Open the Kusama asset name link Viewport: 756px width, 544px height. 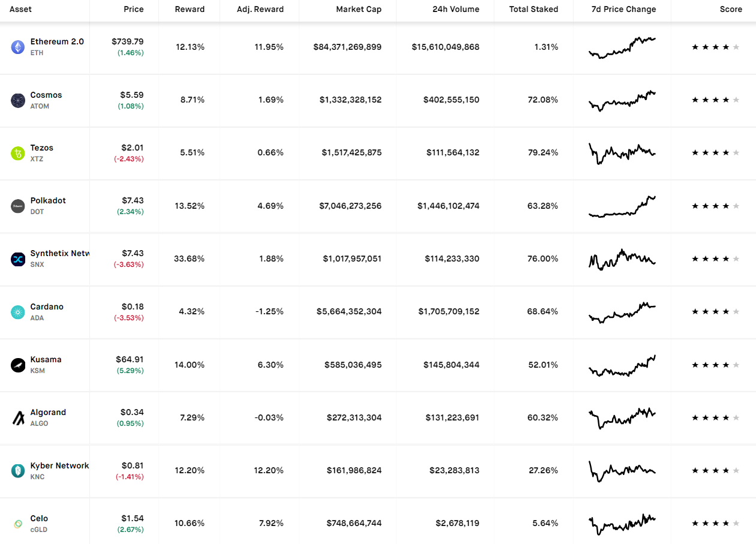tap(46, 359)
